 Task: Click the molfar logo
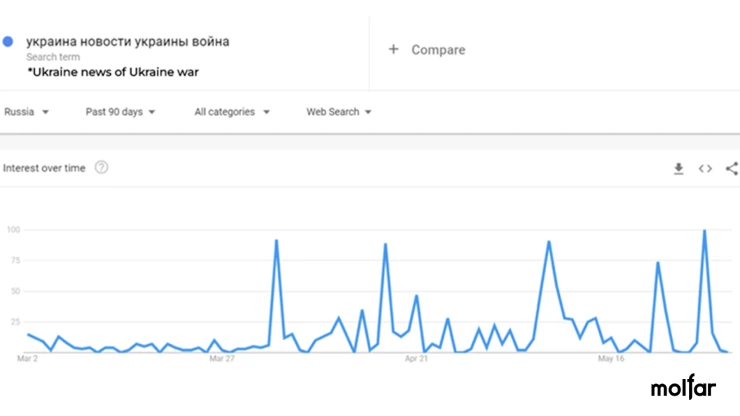click(683, 387)
